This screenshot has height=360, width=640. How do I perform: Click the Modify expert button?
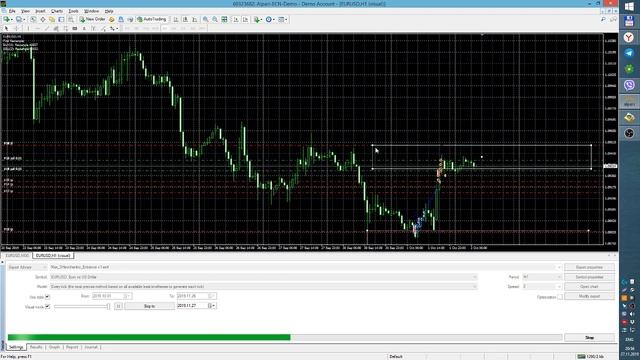[589, 296]
